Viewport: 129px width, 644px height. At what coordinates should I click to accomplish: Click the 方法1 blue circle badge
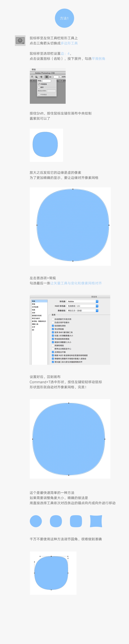tap(64, 18)
